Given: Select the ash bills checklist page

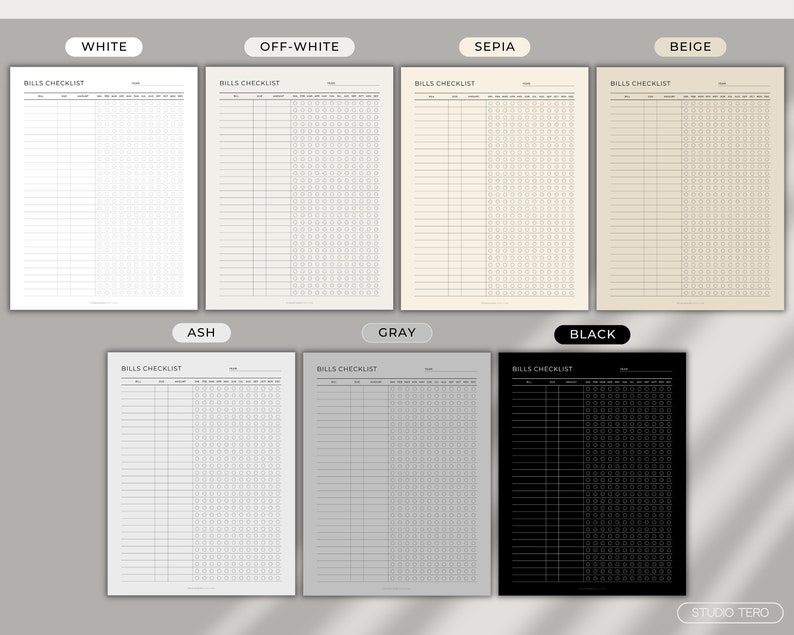Looking at the screenshot, I should point(202,474).
